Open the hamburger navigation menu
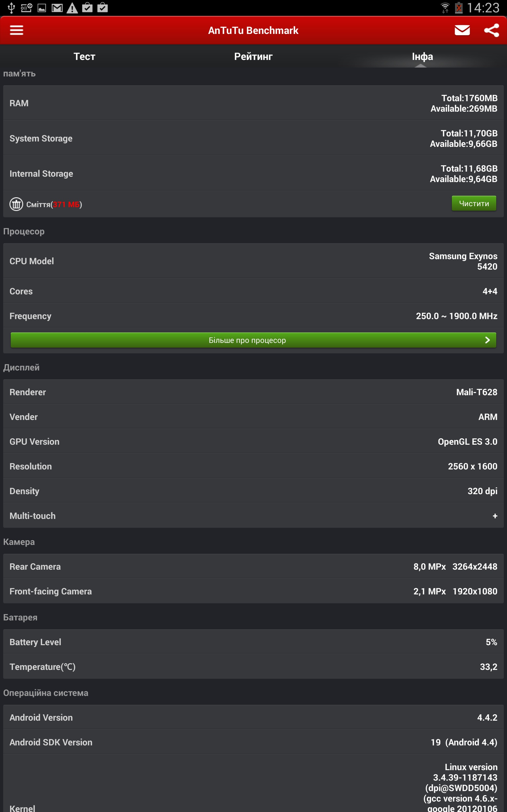Viewport: 507px width, 812px height. tap(16, 30)
